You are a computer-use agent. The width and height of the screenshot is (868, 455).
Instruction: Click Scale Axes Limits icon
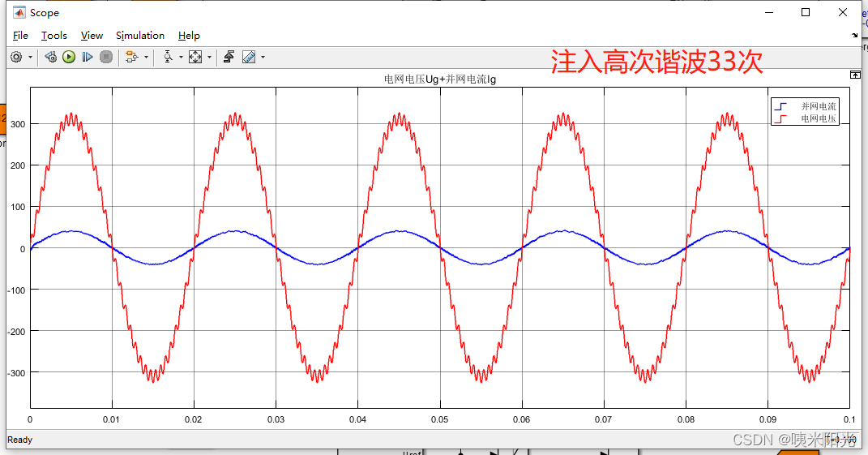tap(195, 57)
